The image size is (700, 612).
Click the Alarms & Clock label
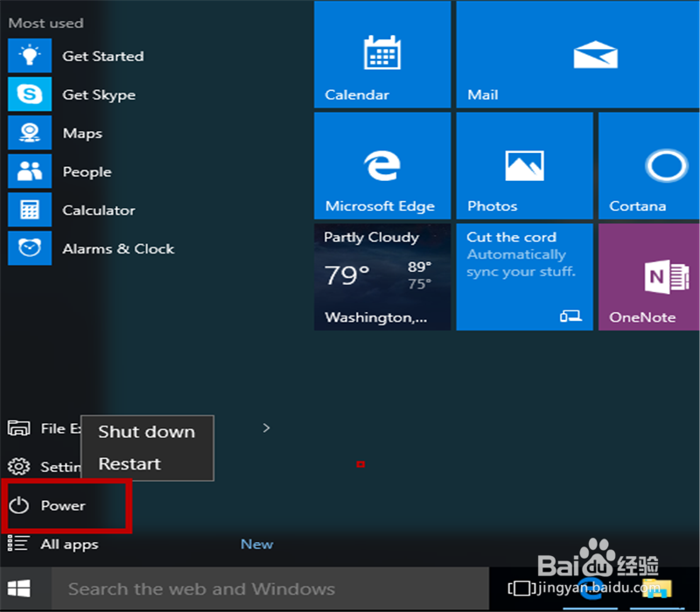coord(118,248)
